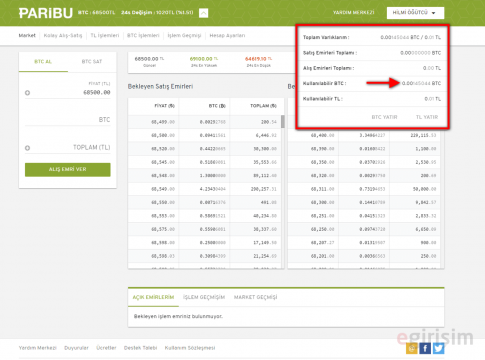
Task: Open the Destek Talebi footer link
Action: click(140, 348)
